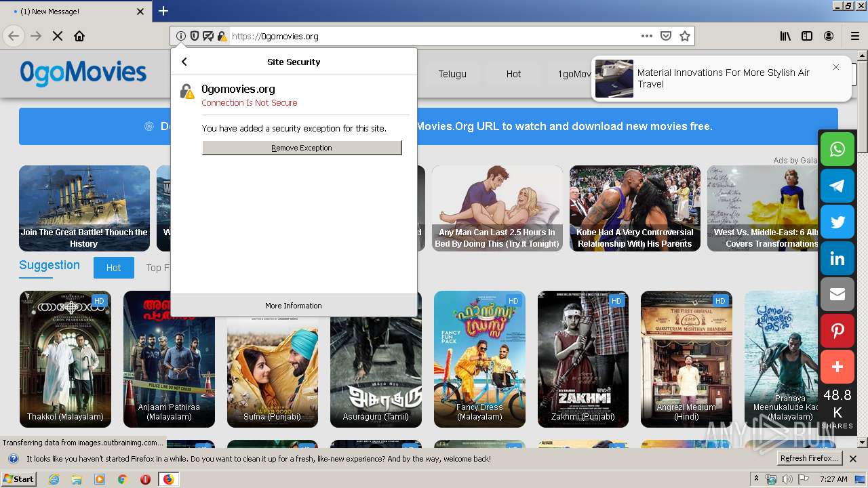Share via Twitter icon

coord(837,222)
